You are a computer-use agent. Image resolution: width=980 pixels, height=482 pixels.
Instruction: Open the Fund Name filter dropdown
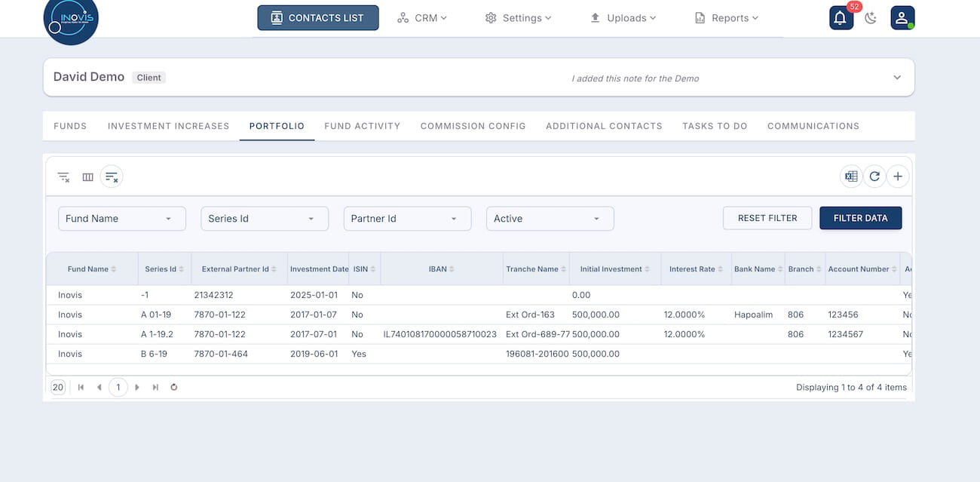121,219
